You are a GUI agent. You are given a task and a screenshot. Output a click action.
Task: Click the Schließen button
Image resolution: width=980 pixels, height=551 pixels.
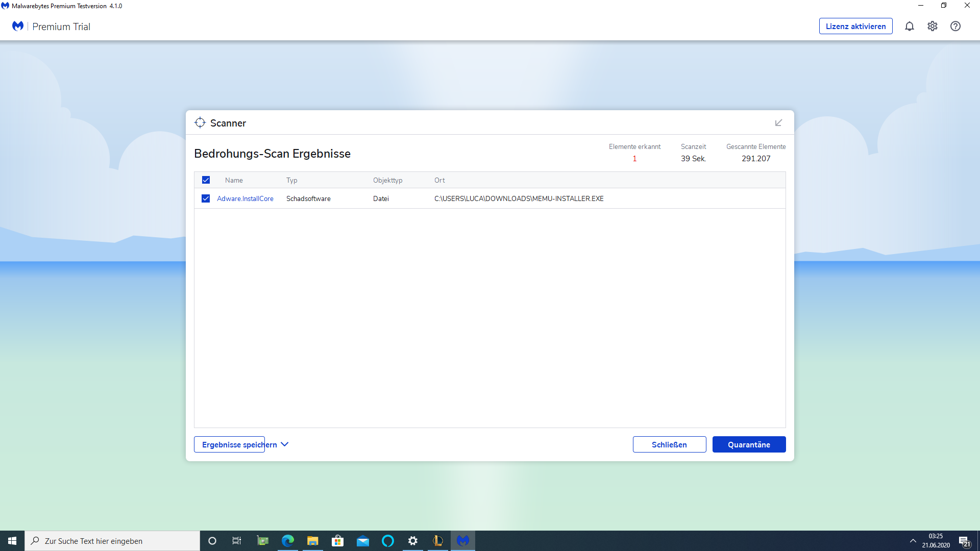[x=669, y=444]
